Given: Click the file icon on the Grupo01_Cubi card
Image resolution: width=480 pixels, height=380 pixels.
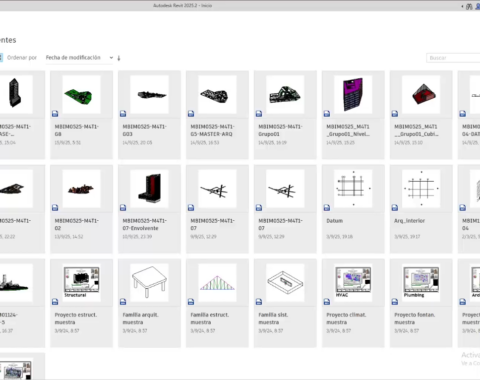Looking at the screenshot, I should coord(395,114).
